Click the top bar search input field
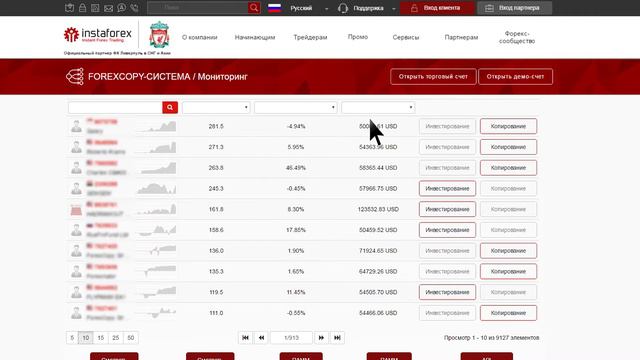The height and width of the screenshot is (360, 640). click(198, 8)
